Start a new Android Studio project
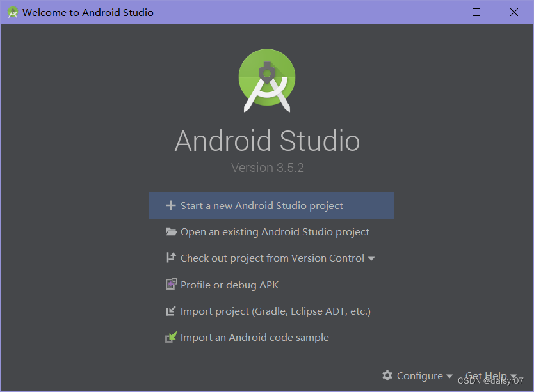This screenshot has width=534, height=392. [271, 205]
